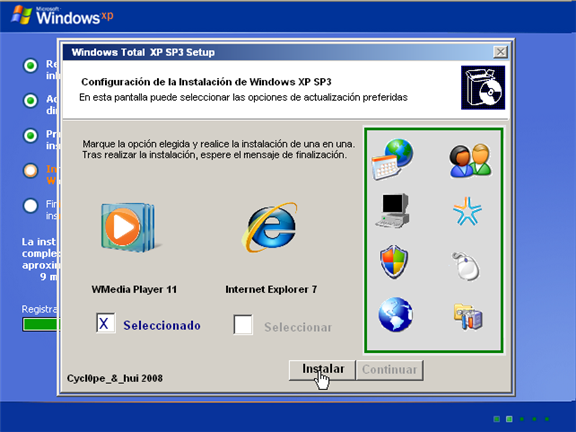Uncheck the WMedia Player 11 Seleccionado checkbox
Image resolution: width=576 pixels, height=432 pixels.
[x=105, y=323]
